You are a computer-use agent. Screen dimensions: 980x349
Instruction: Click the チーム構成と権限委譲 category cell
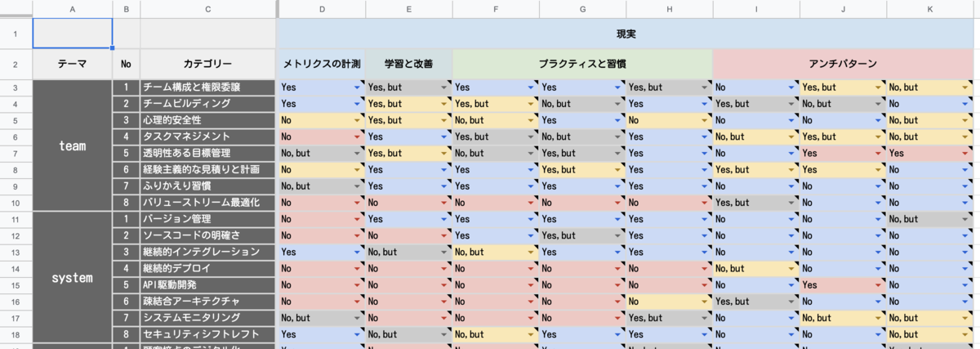click(x=207, y=87)
